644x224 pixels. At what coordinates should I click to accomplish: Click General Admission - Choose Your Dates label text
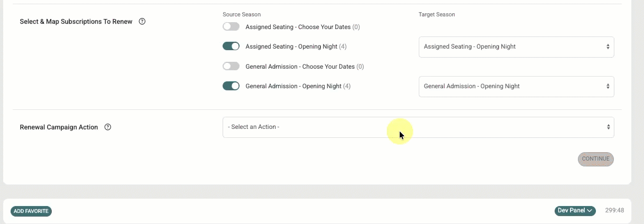300,67
